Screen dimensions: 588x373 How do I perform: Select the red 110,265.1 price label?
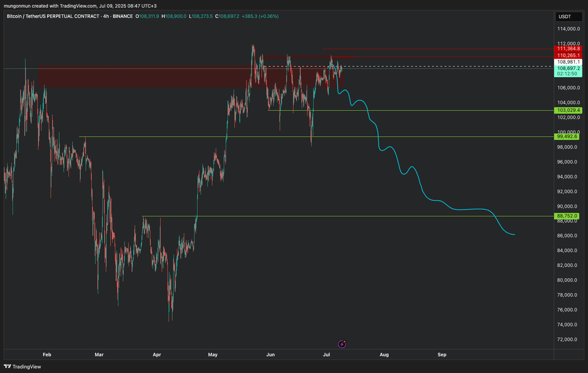[567, 55]
